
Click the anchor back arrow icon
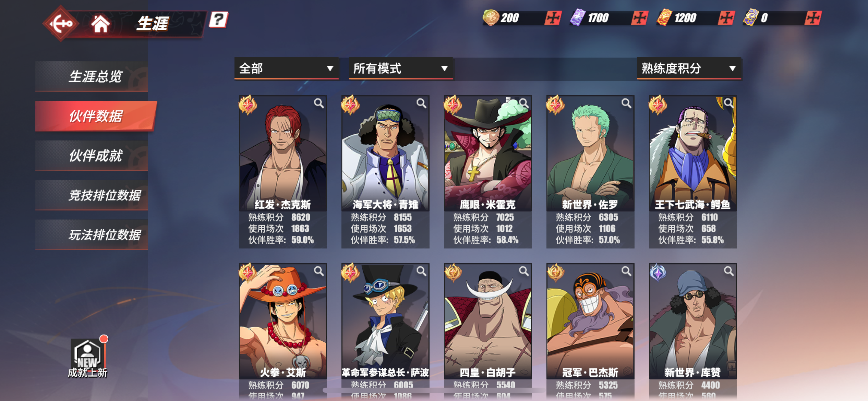tap(61, 24)
